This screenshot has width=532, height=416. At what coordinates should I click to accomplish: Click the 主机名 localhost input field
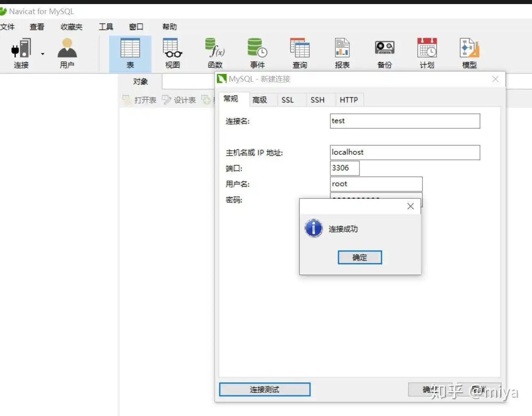(405, 153)
